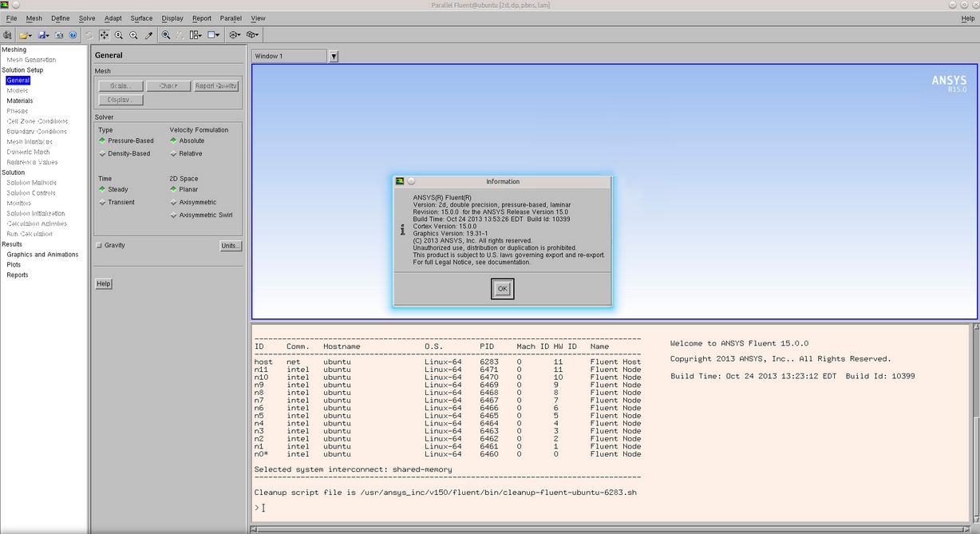Enable the Gravity checkbox

point(99,245)
